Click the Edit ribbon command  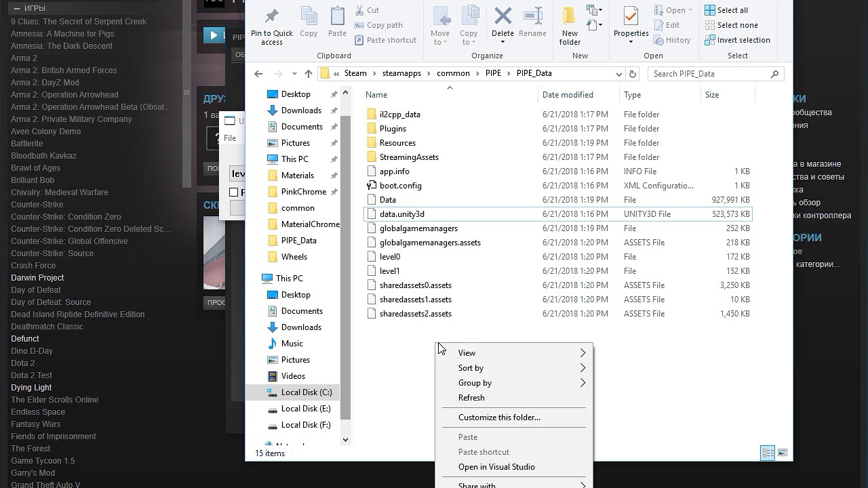(667, 25)
